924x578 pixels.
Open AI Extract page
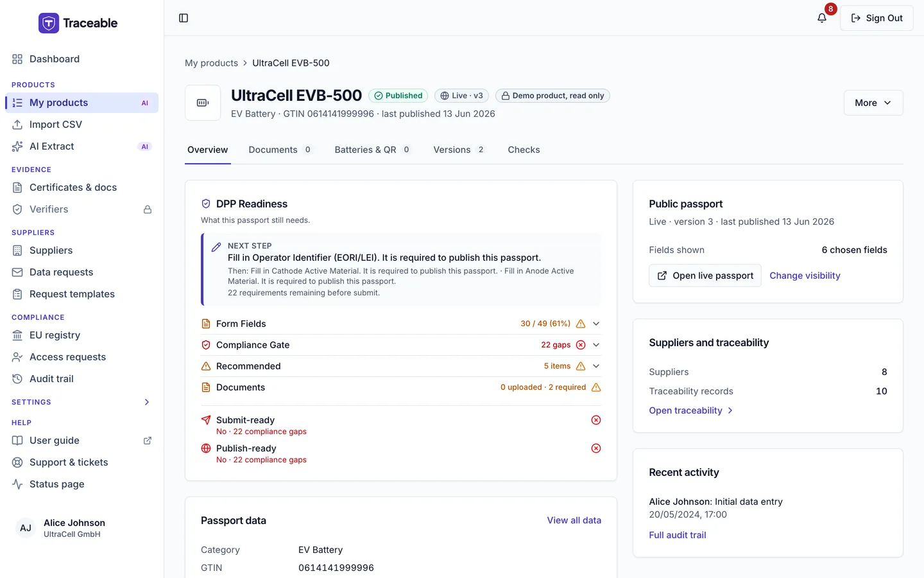[x=81, y=146]
